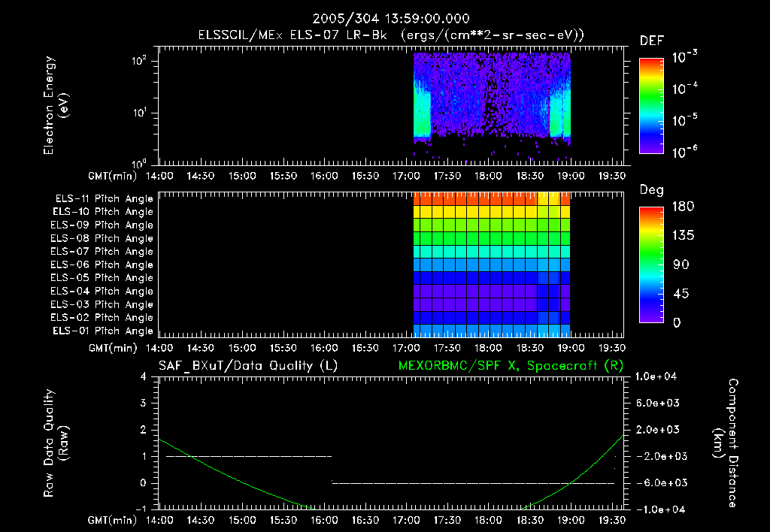Click the 19:30 tick label under pitch angle plot
Image resolution: width=770 pixels, height=532 pixels.
pyautogui.click(x=612, y=348)
